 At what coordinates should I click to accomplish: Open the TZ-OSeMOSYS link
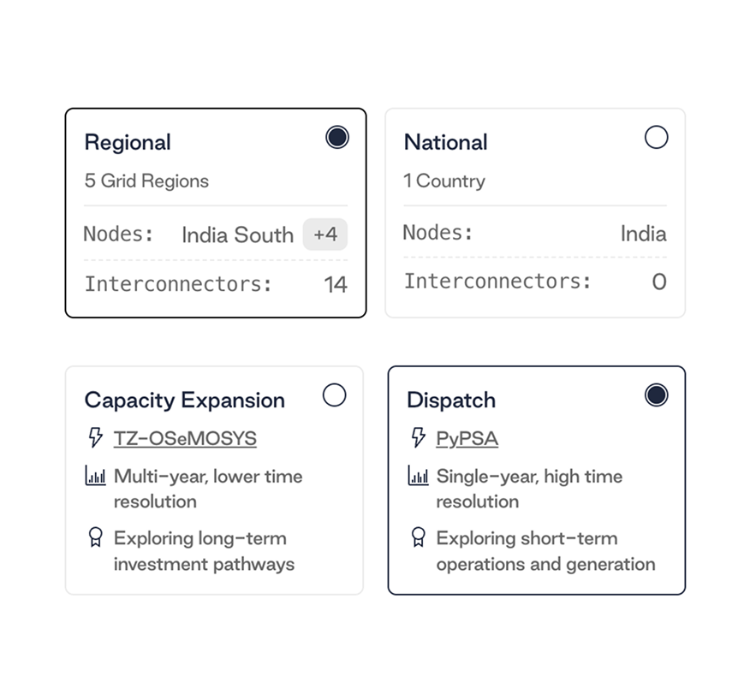point(185,439)
